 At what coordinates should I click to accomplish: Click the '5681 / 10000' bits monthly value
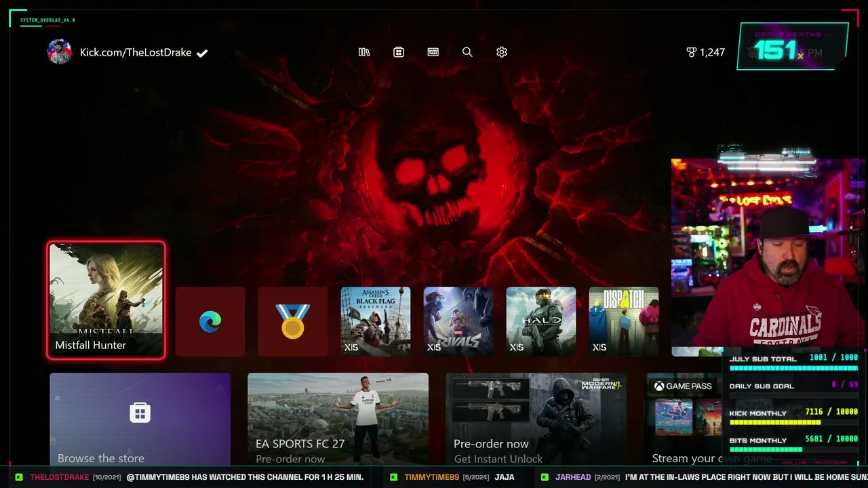831,439
